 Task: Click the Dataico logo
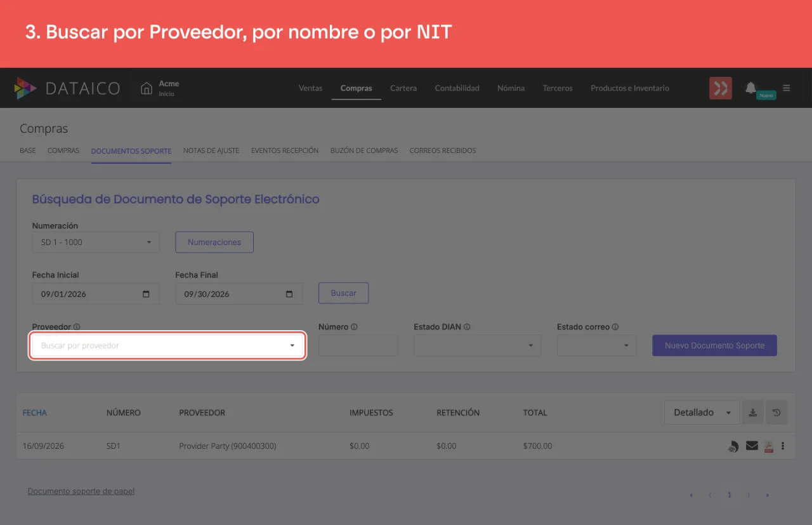pyautogui.click(x=67, y=88)
